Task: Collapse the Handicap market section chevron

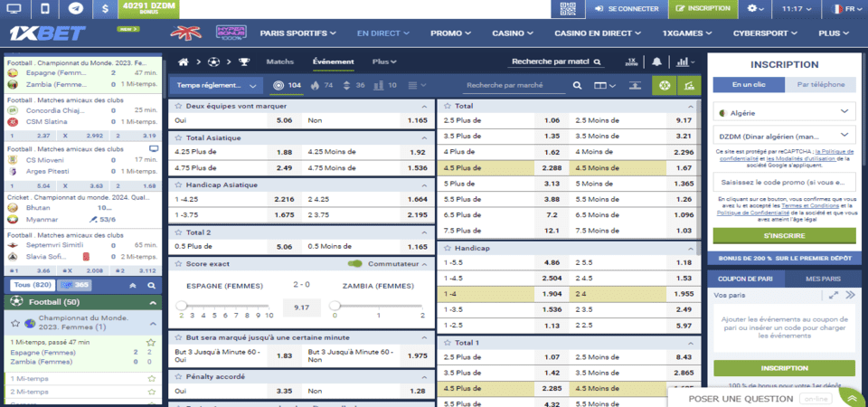Action: tap(690, 249)
